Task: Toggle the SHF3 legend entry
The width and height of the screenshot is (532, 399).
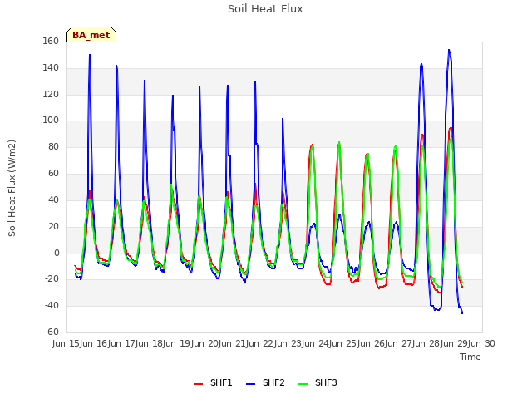Action: pyautogui.click(x=318, y=382)
